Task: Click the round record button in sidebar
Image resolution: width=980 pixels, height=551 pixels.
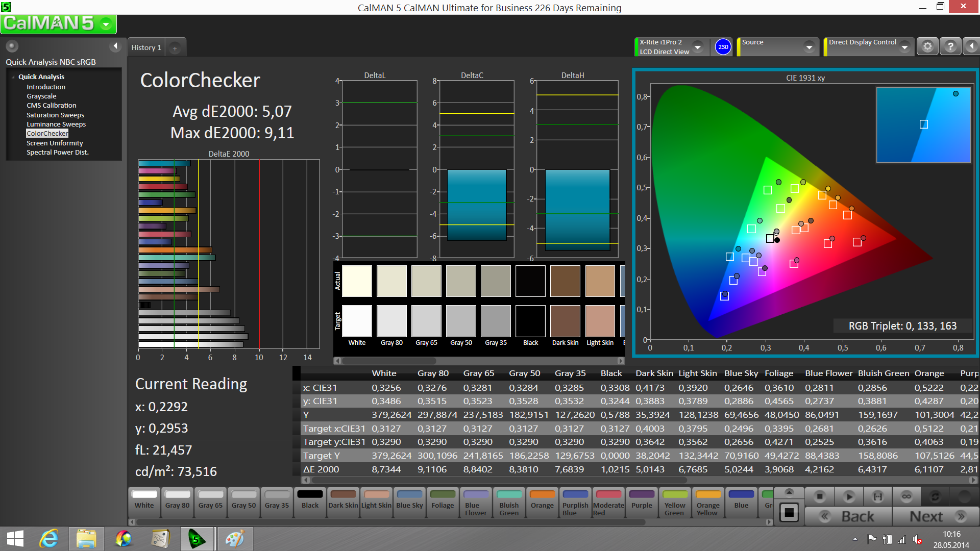Action: (12, 46)
